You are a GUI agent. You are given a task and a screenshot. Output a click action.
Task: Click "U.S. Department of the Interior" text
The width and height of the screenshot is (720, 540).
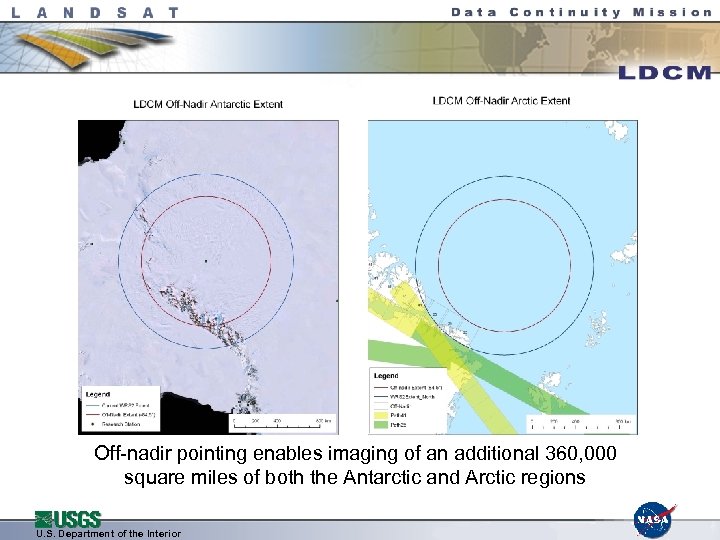(108, 534)
